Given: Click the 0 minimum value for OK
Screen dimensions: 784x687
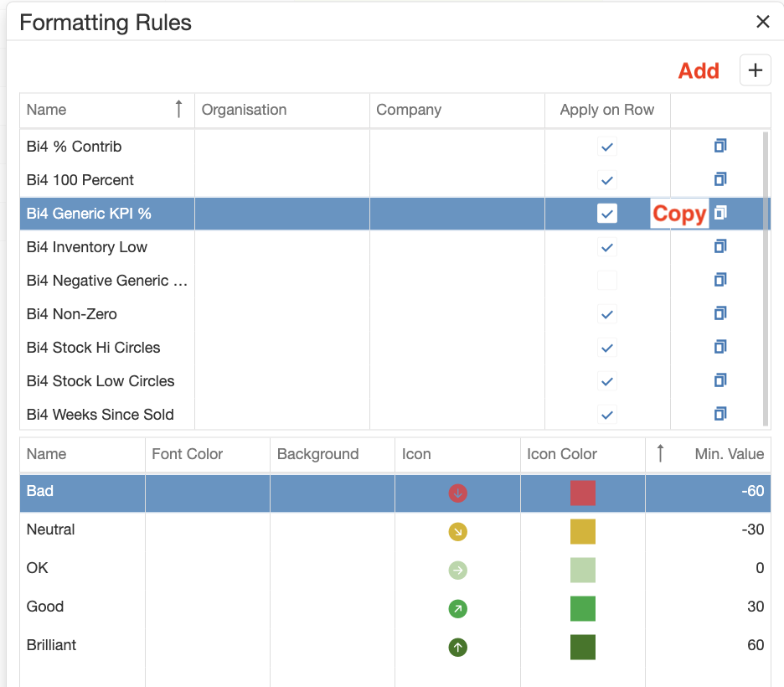Looking at the screenshot, I should click(708, 570).
